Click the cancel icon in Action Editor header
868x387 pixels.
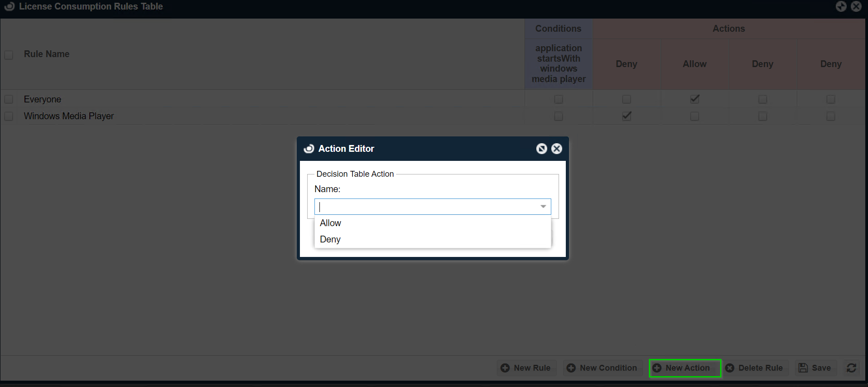point(541,149)
